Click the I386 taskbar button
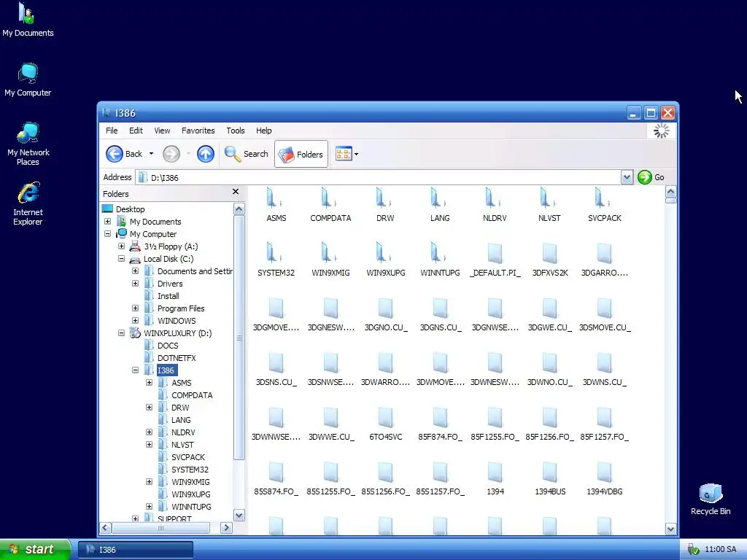Viewport: 747px width, 560px height. 135,550
